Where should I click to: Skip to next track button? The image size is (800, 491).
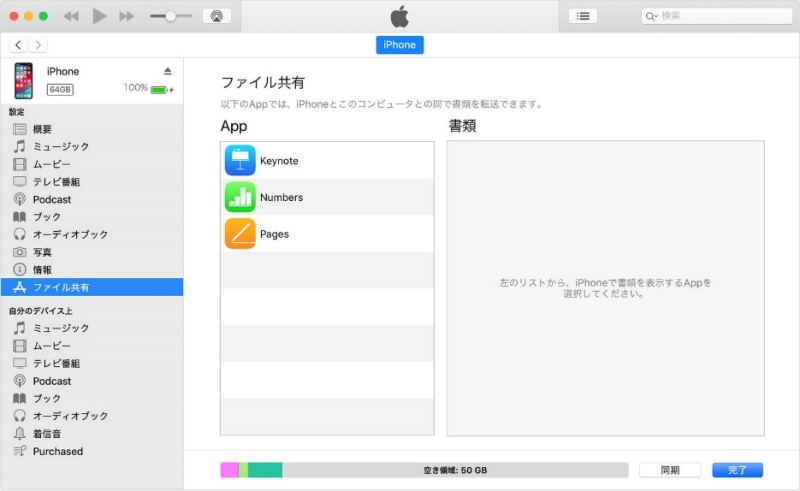tap(127, 16)
